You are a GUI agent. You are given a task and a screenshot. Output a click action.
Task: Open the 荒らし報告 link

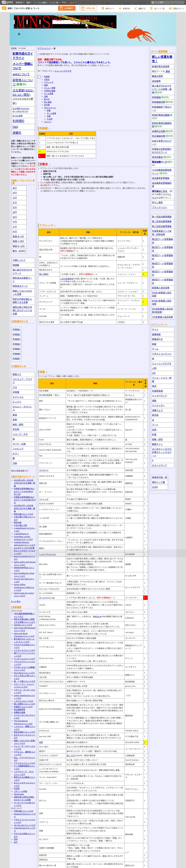pyautogui.click(x=157, y=203)
